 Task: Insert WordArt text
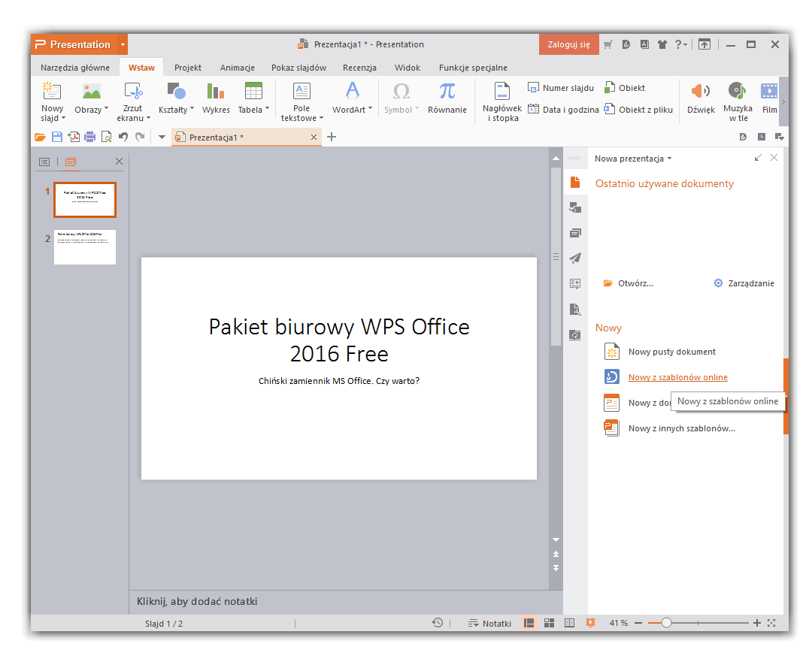point(352,97)
